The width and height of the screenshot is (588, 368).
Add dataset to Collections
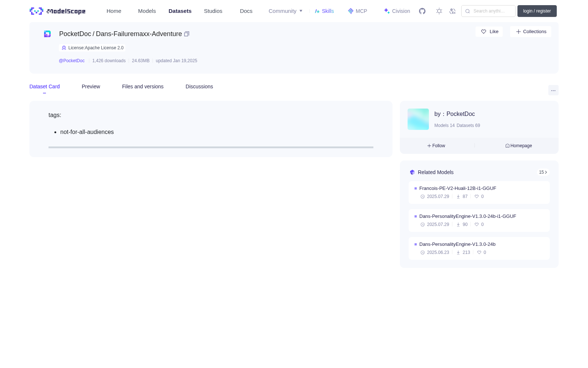tap(531, 32)
